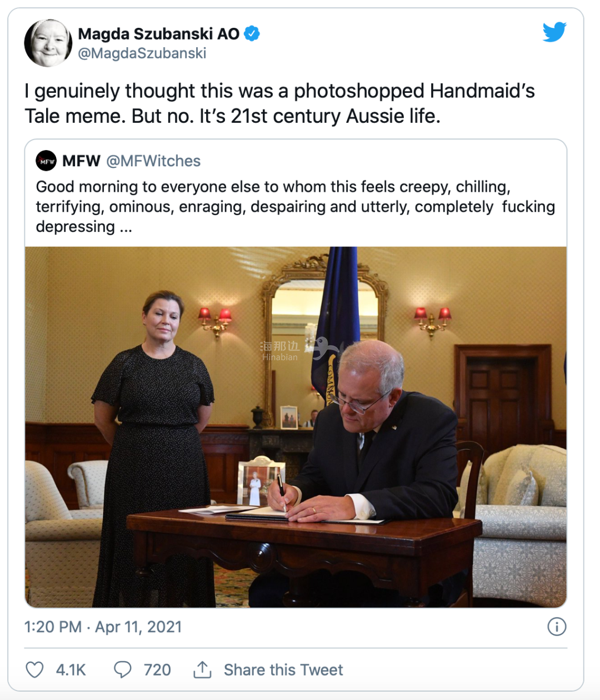
Task: Open the 1:20 PM Apr 11, 2021 timestamp
Action: [103, 627]
